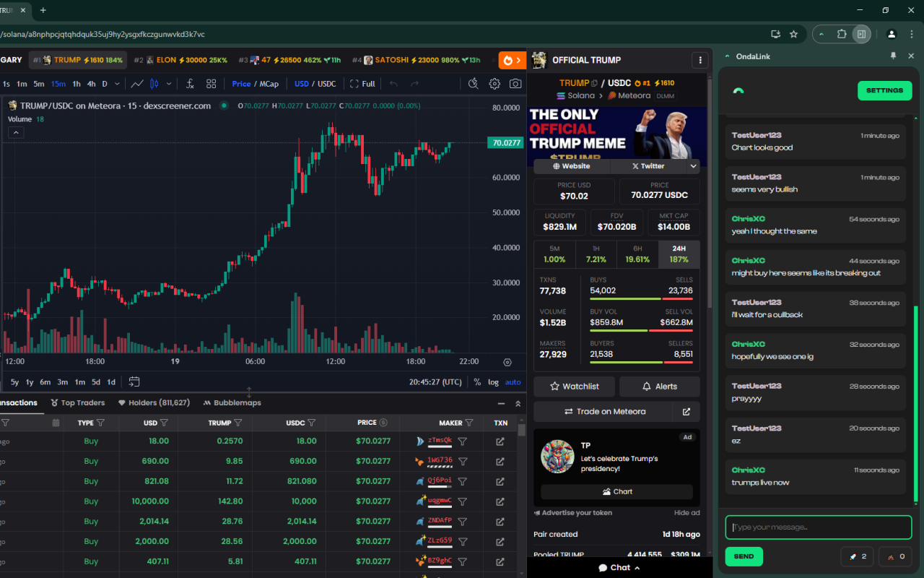Click the transactions table scrollbar
This screenshot has width=924, height=578.
pyautogui.click(x=522, y=431)
